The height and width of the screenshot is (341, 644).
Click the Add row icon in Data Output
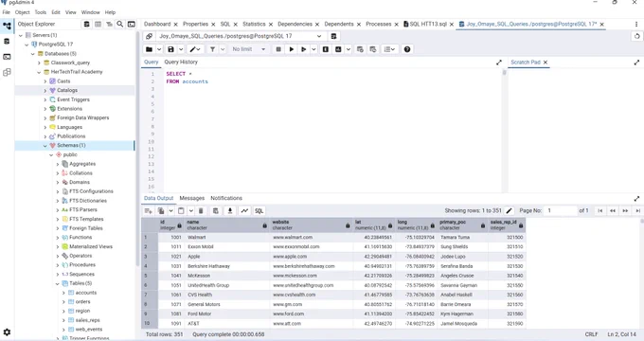[x=149, y=211]
